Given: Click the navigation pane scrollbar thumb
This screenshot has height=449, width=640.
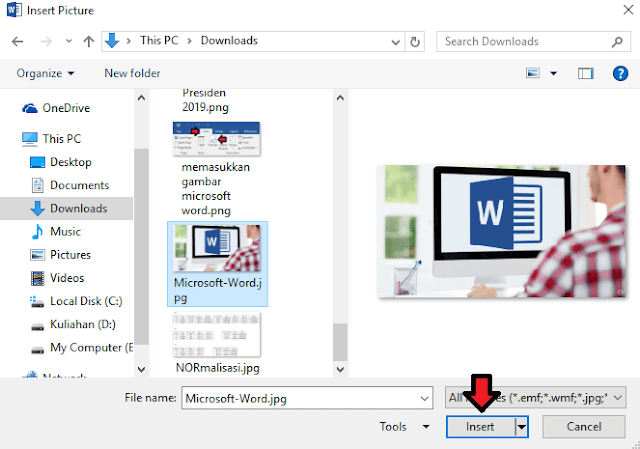Looking at the screenshot, I should click(141, 247).
